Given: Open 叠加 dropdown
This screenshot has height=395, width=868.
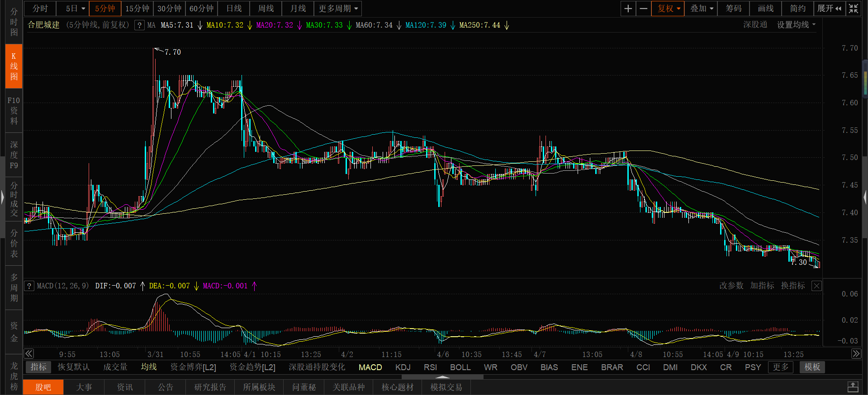Looking at the screenshot, I should pos(702,9).
